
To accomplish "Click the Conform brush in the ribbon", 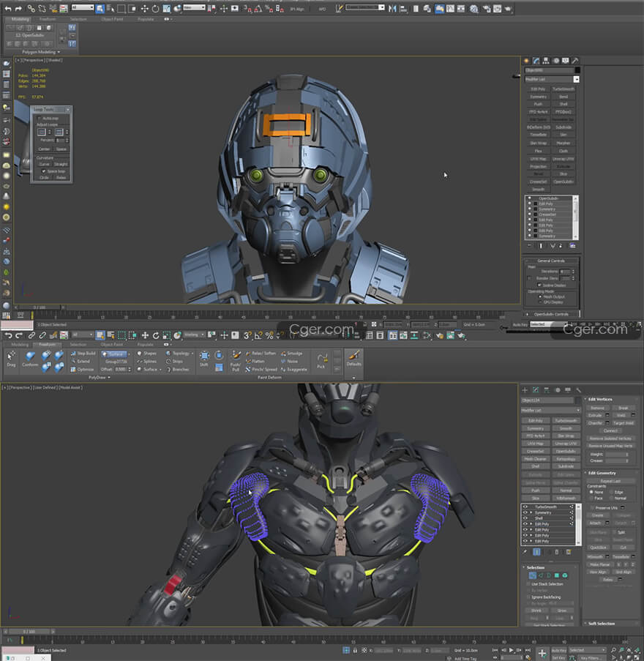I will 30,359.
